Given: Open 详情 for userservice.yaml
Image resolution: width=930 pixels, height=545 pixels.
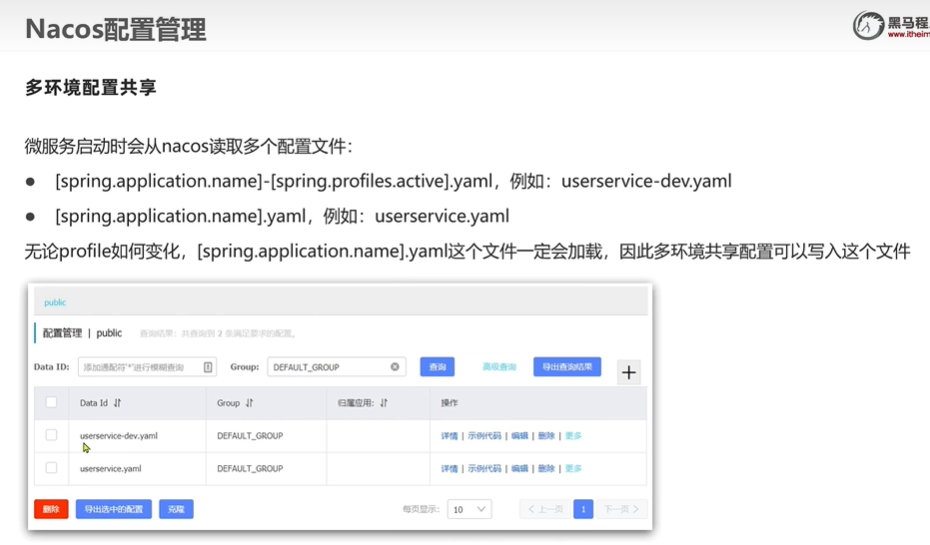Looking at the screenshot, I should (x=449, y=468).
